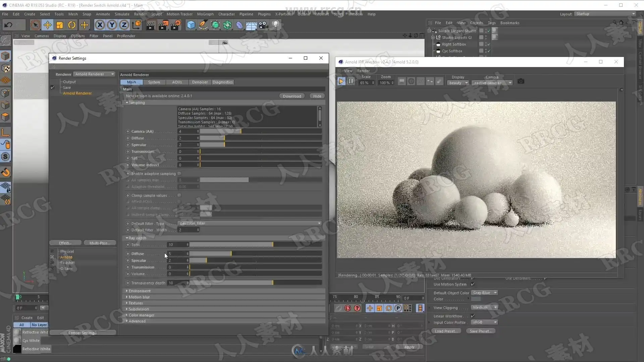Toggle parameter P keyframe icon
The image size is (644, 362).
[398, 308]
